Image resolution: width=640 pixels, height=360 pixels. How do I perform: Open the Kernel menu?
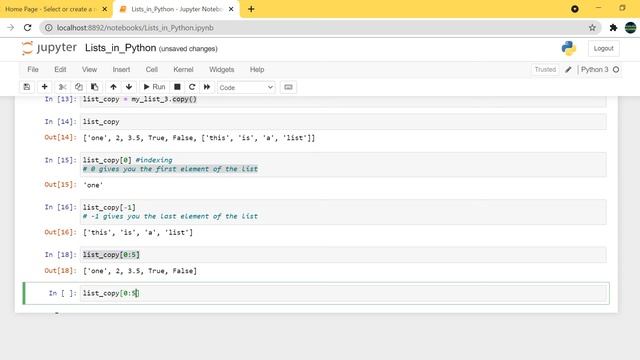(183, 69)
